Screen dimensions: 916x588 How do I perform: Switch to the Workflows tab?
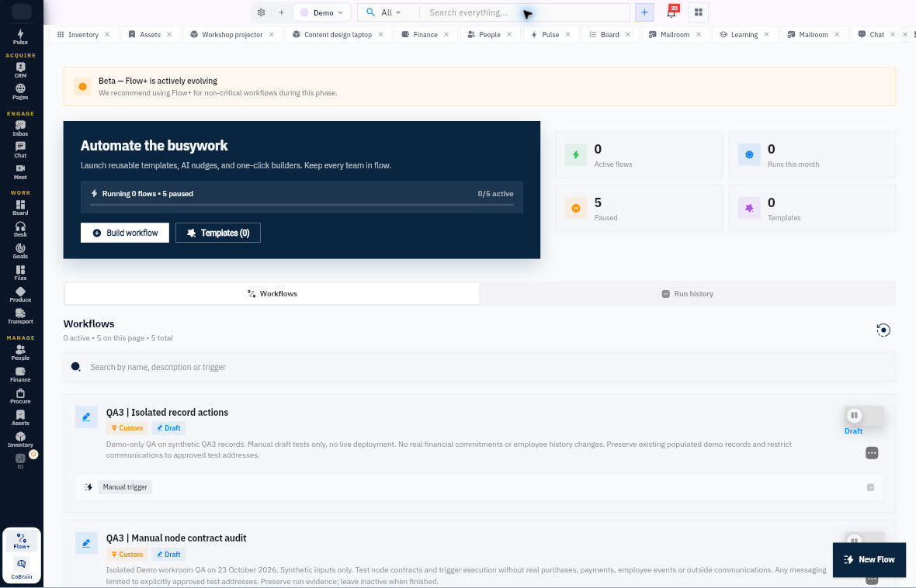click(x=272, y=294)
